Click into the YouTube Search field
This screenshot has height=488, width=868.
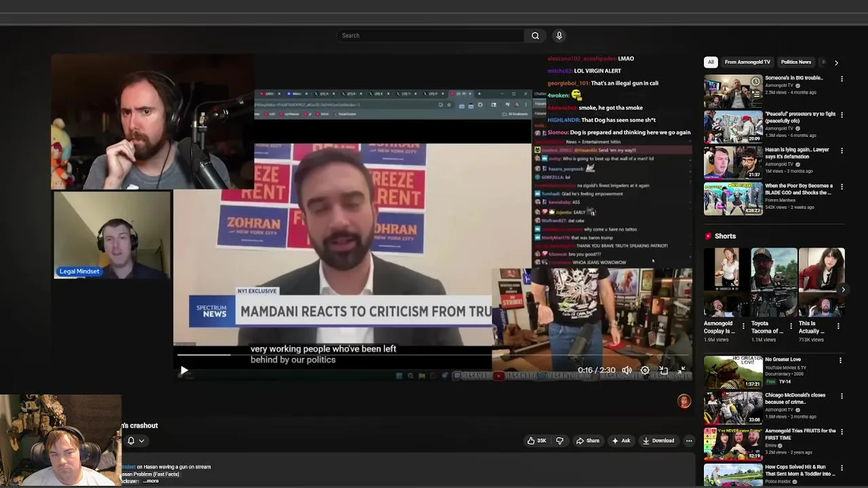[x=431, y=35]
